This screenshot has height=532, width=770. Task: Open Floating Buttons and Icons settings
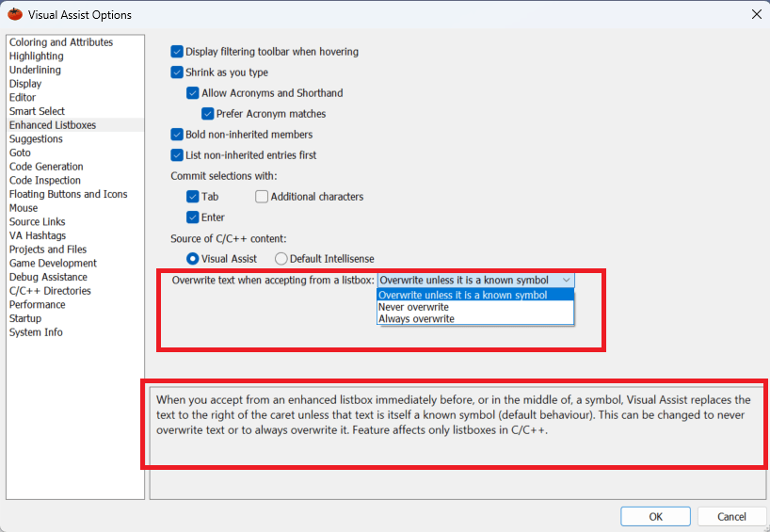[68, 194]
